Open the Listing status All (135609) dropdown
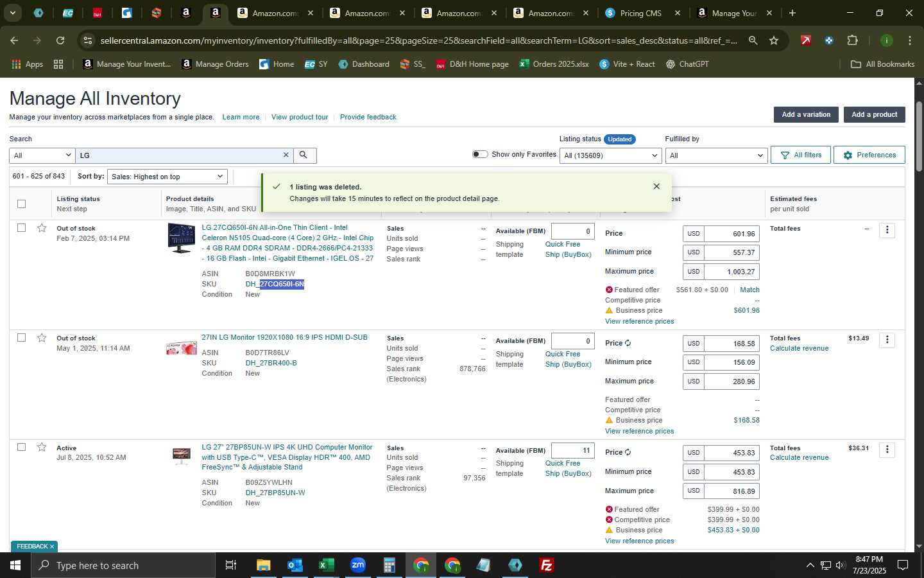 click(x=610, y=155)
